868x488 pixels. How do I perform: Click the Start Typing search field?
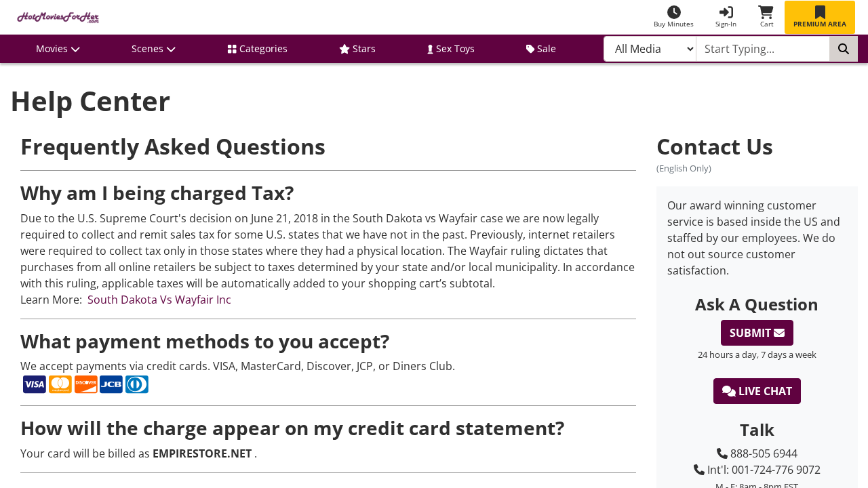763,49
